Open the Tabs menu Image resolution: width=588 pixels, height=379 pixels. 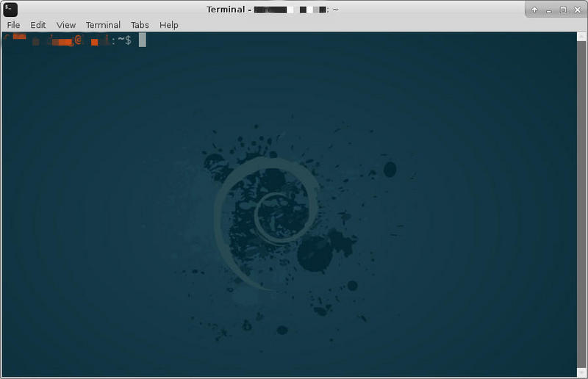pos(140,25)
